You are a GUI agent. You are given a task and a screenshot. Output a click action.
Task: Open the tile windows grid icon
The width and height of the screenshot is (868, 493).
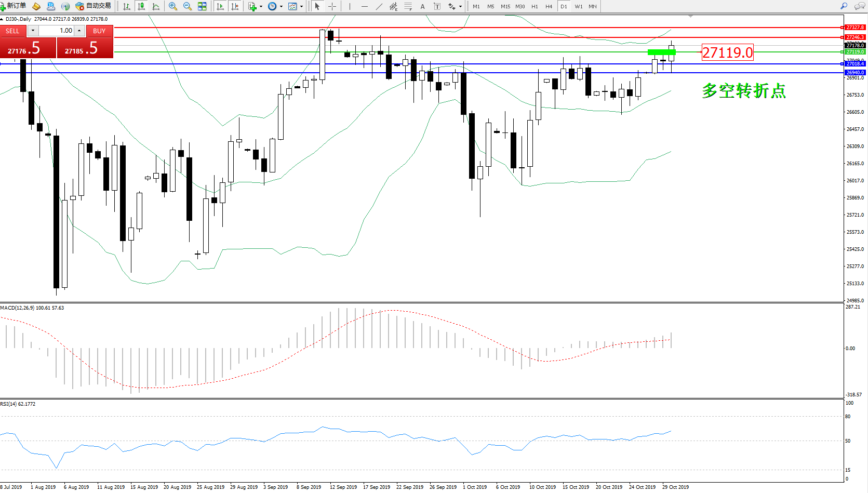[x=202, y=6]
